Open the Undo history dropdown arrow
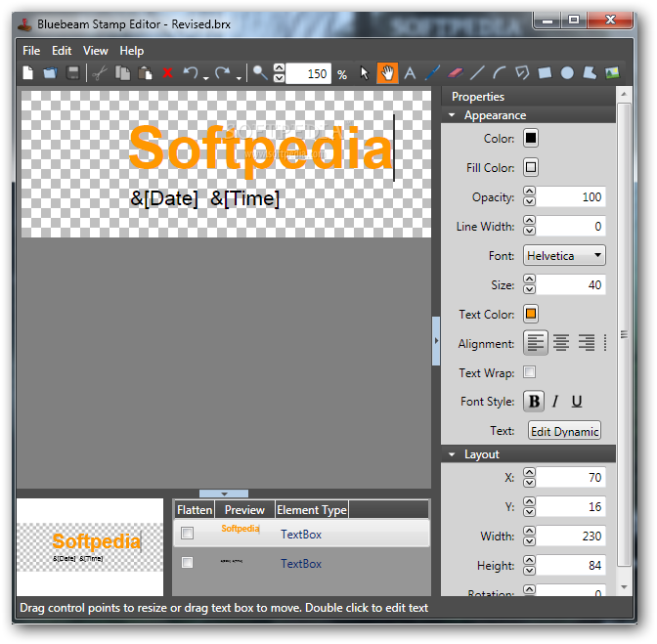Viewport: 657px width, 644px height. point(205,78)
